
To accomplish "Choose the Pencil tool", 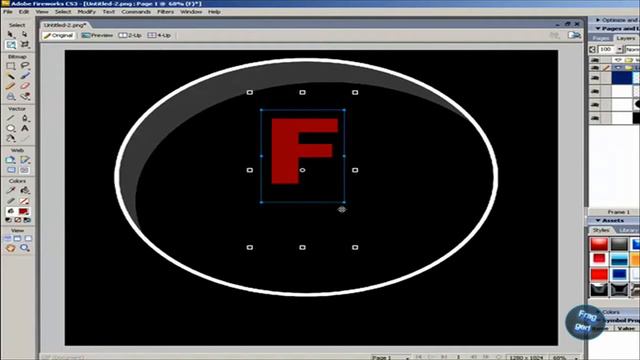I will (x=11, y=86).
